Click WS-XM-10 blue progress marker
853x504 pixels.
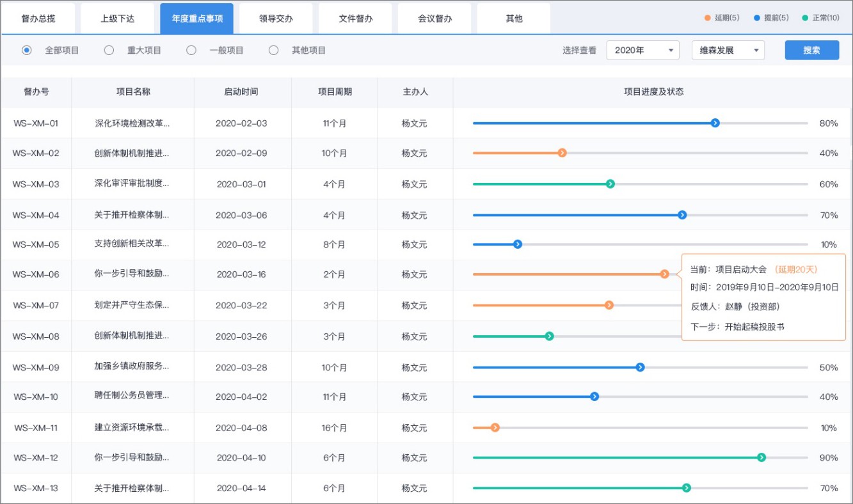point(594,397)
